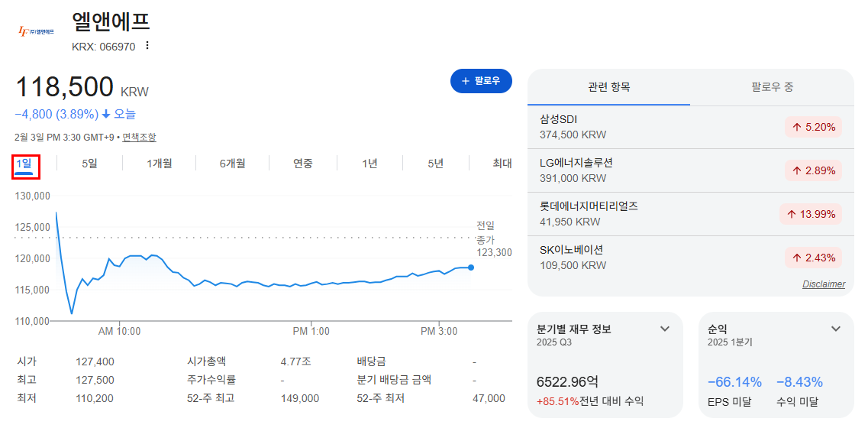Click the 엘앤에프 company name heading
Screen dimensions: 868x428
tap(111, 21)
